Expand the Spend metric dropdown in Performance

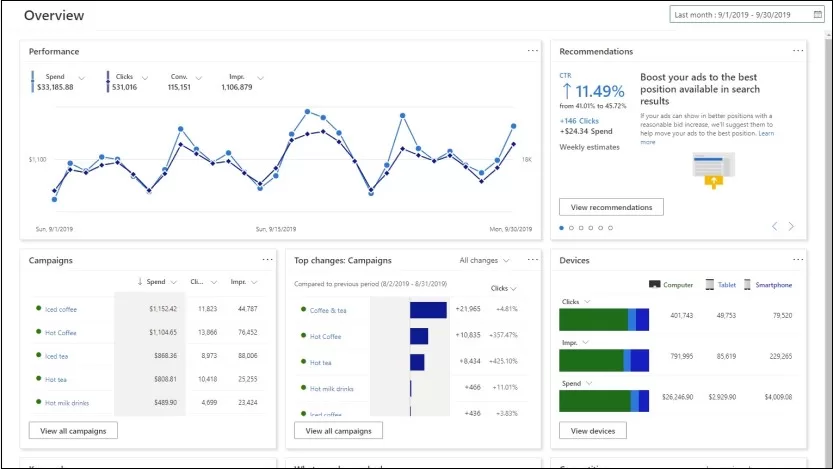click(x=81, y=78)
